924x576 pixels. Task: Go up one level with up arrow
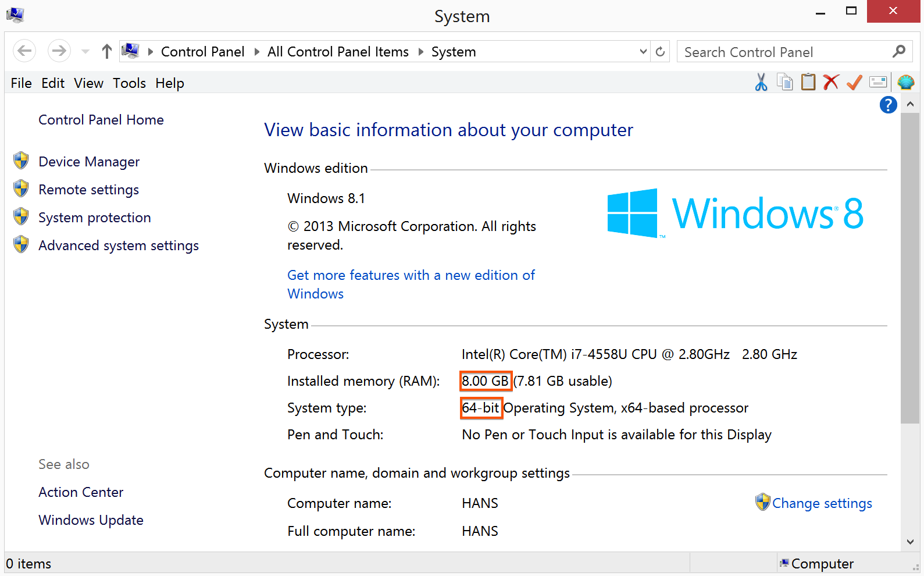tap(106, 52)
